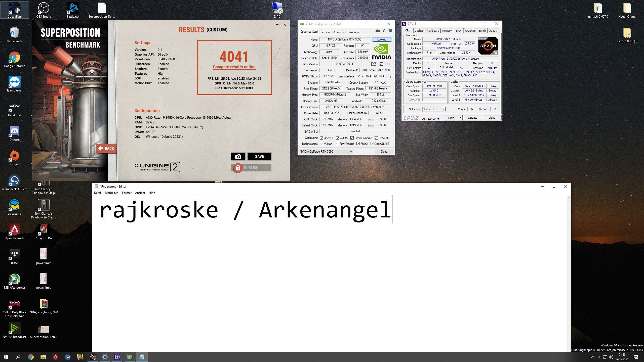The image size is (644, 362).
Task: Click the GPU-Z refresh icon
Action: [x=384, y=31]
